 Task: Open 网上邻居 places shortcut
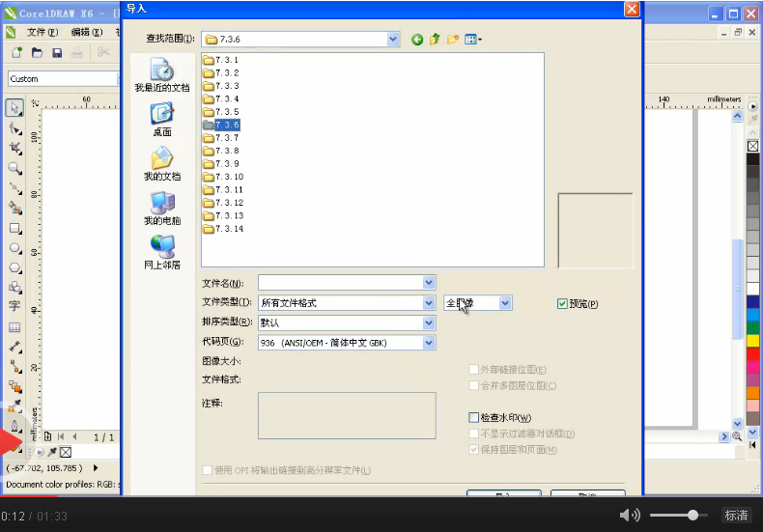point(162,252)
